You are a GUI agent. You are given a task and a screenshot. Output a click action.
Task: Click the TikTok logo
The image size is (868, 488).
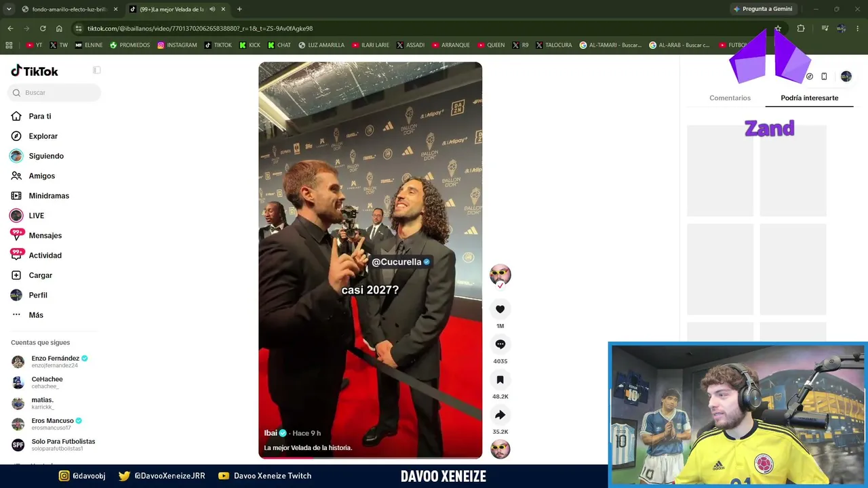pyautogui.click(x=35, y=71)
